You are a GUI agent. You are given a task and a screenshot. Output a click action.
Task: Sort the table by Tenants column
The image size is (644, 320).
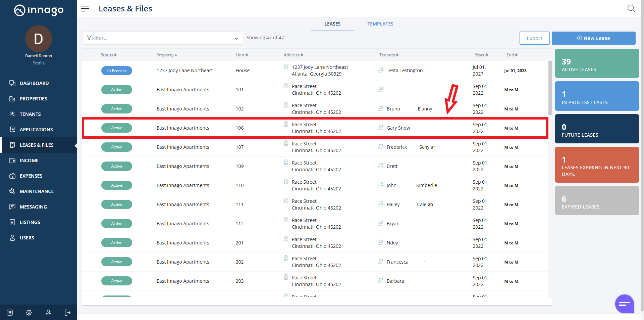[x=388, y=55]
